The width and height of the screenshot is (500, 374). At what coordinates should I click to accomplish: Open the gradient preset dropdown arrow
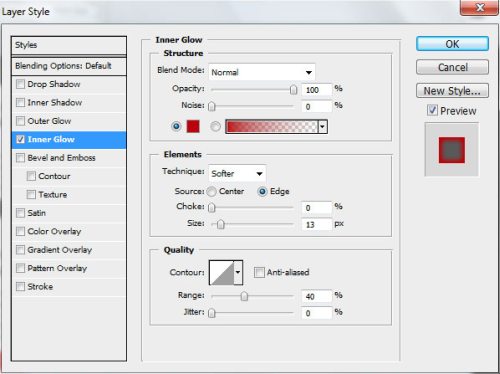tap(323, 127)
